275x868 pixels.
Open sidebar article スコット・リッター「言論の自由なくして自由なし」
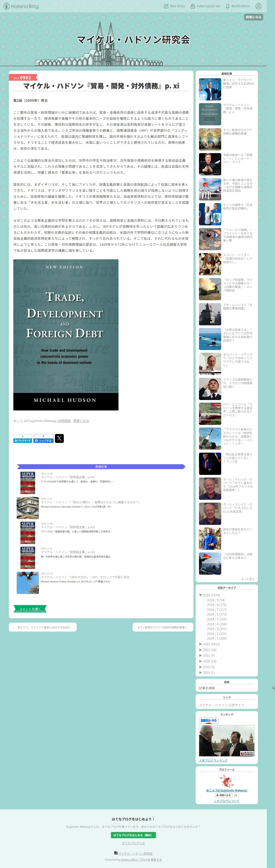pyautogui.click(x=238, y=258)
